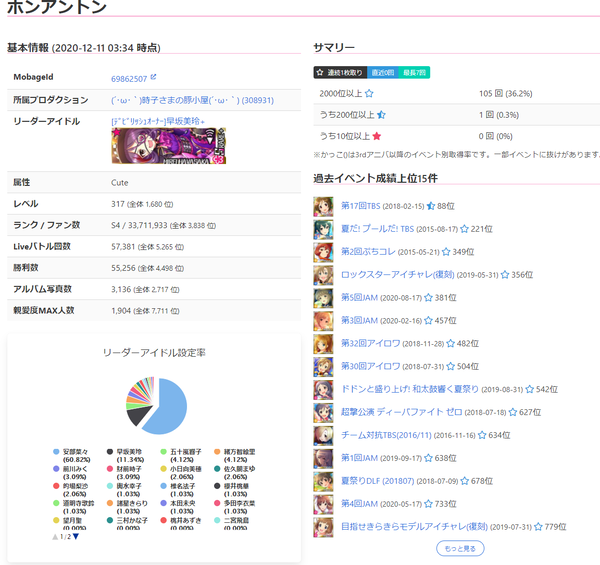Select the 最長7回 badge

[414, 72]
